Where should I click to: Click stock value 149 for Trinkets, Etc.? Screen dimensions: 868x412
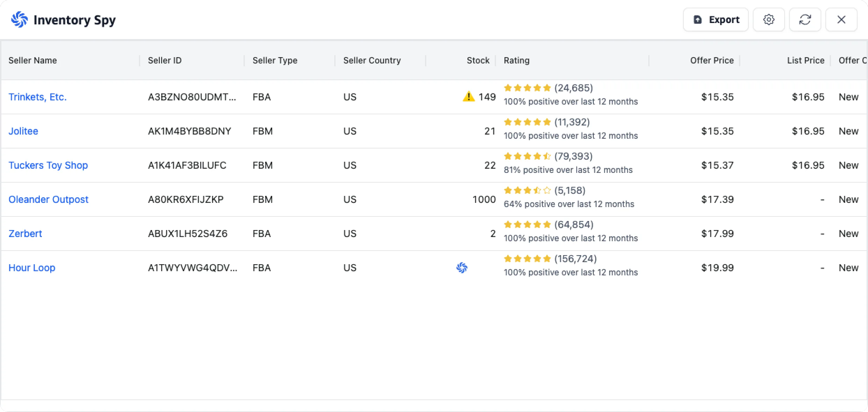click(x=487, y=97)
